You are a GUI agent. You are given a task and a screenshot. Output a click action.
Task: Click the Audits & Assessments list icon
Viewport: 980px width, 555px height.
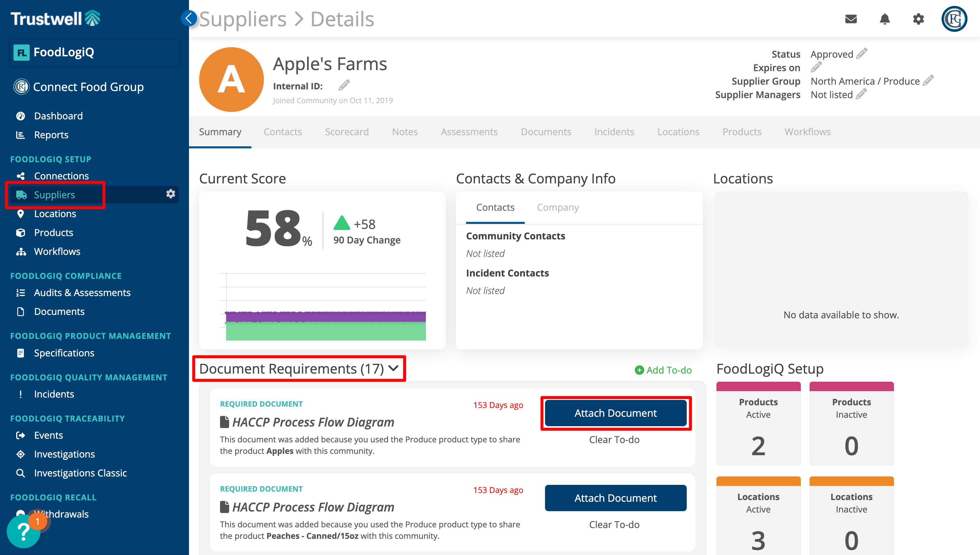click(x=21, y=293)
